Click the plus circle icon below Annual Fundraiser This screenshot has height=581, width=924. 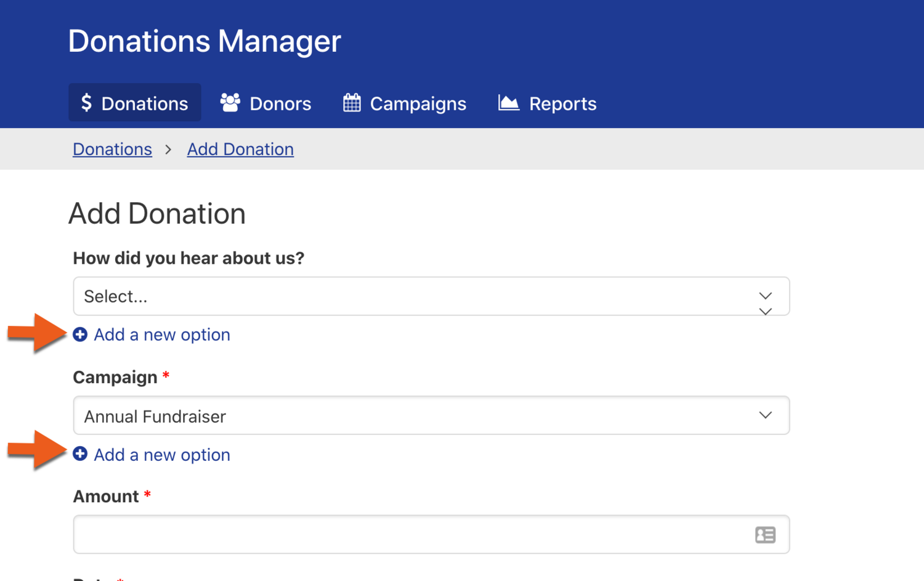coord(80,454)
